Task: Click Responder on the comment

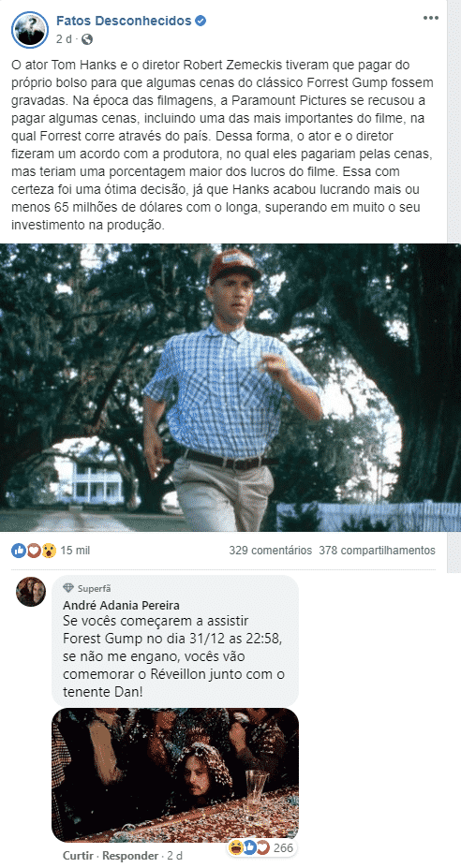Action: point(130,856)
